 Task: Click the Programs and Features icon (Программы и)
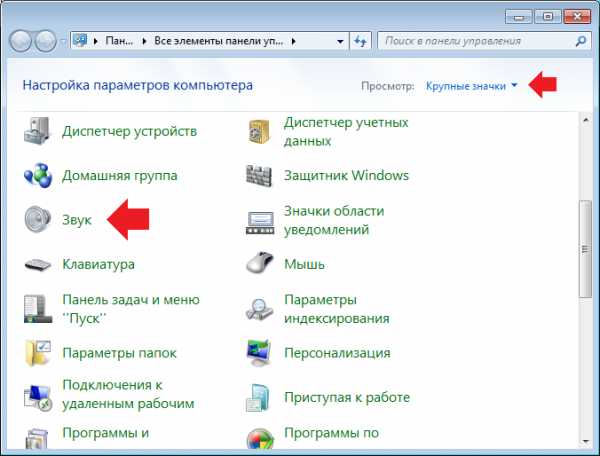tap(37, 439)
